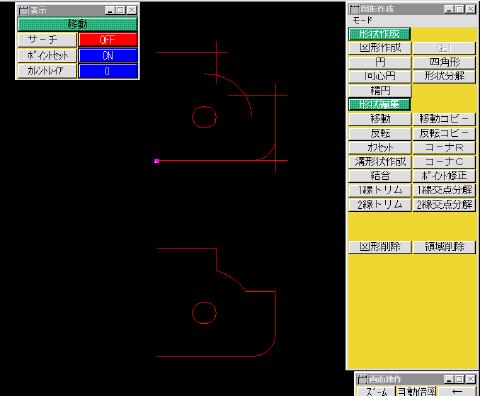Pick the 楕円 ellipse tool
The image size is (480, 396).
click(x=380, y=90)
